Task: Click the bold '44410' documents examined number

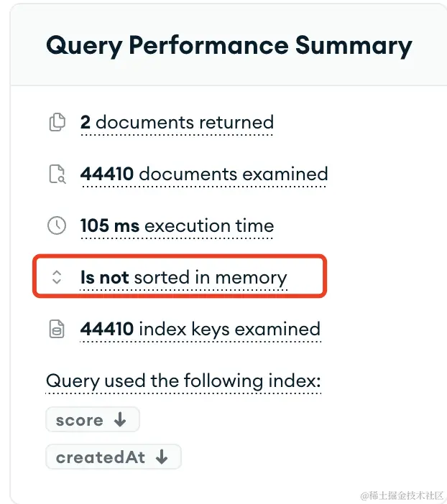Action: [107, 174]
